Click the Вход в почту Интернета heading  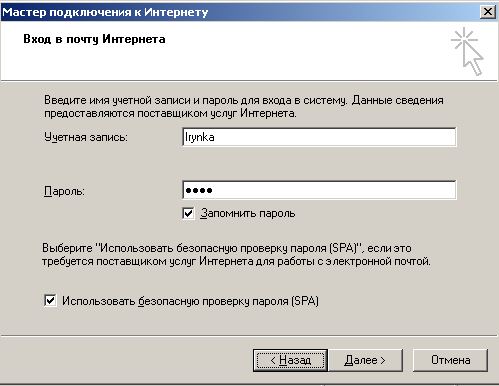[x=94, y=39]
